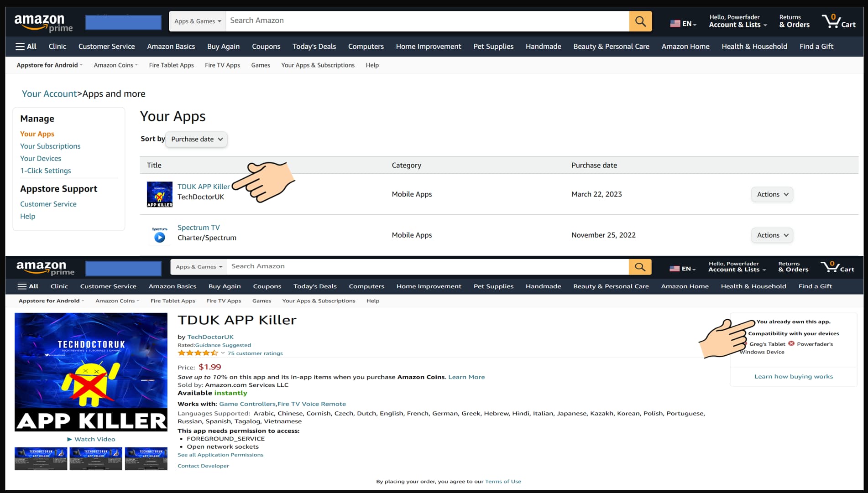868x493 pixels.
Task: Click Guidance Suggested rating link
Action: click(x=223, y=345)
